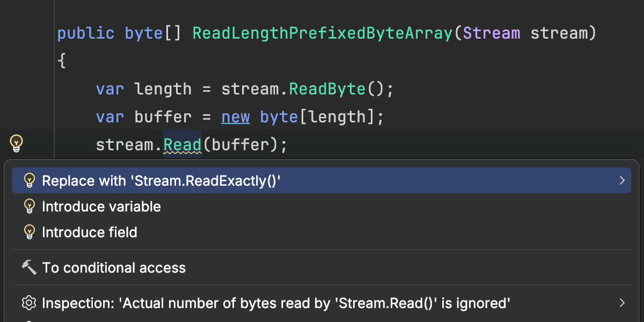Select the To conditional access action
The image size is (644, 322).
[321, 268]
